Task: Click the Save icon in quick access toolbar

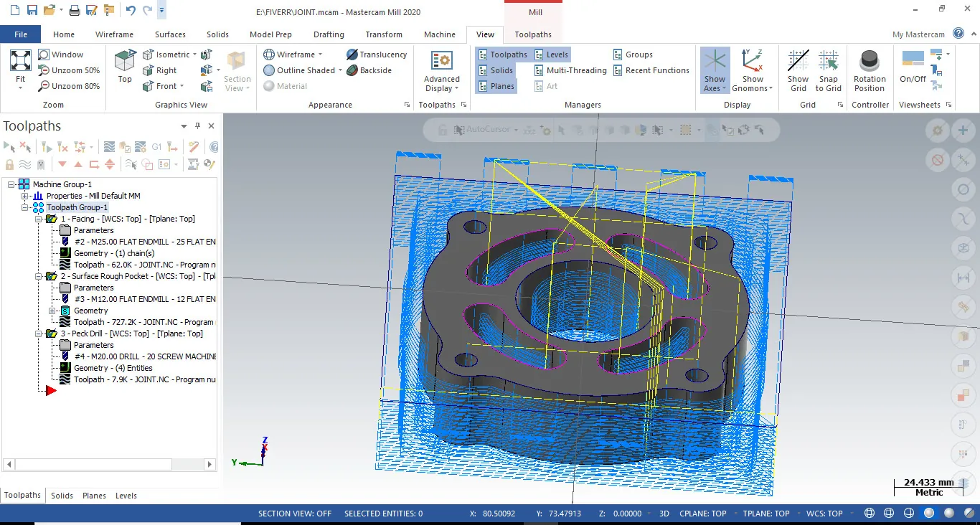Action: point(32,11)
